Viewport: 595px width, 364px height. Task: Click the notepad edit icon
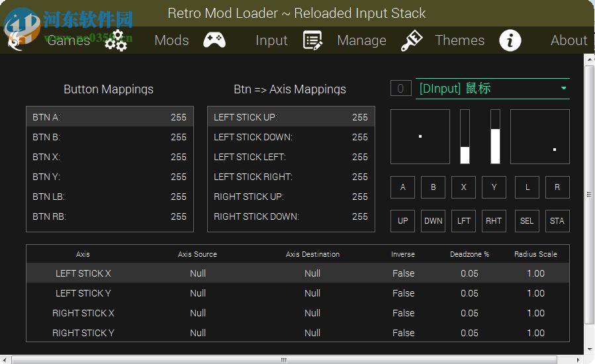[x=312, y=40]
